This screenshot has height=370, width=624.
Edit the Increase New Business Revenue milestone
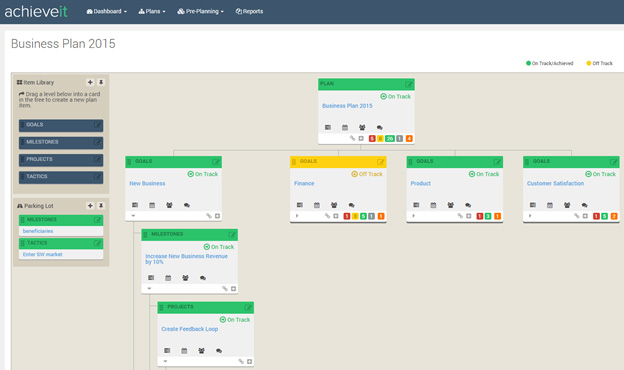pyautogui.click(x=232, y=235)
